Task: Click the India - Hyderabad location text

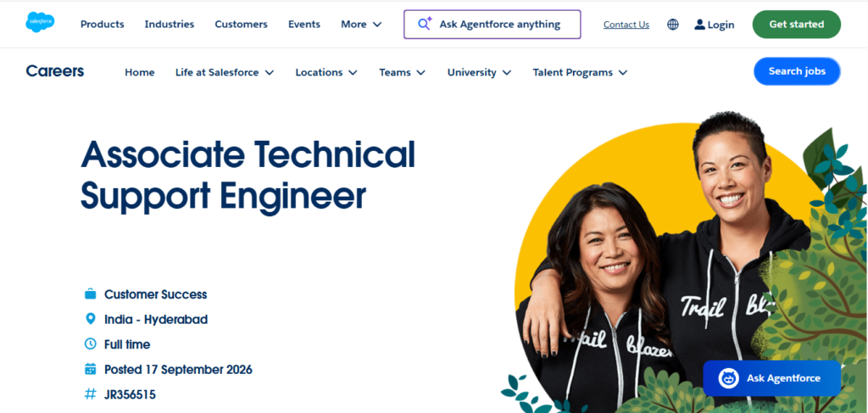Action: pos(156,320)
